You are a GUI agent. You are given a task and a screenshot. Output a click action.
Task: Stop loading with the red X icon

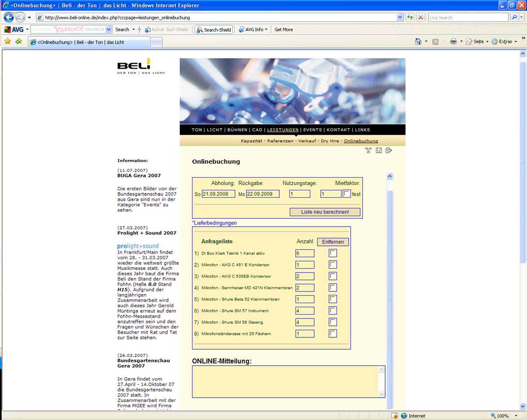point(421,17)
